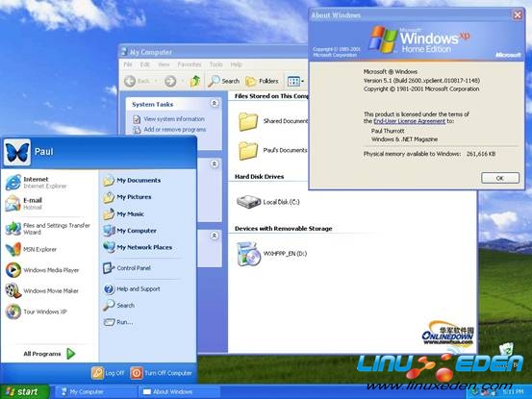Viewport: 532px width, 399px height.
Task: Open Edit menu in My Computer
Action: 145,64
